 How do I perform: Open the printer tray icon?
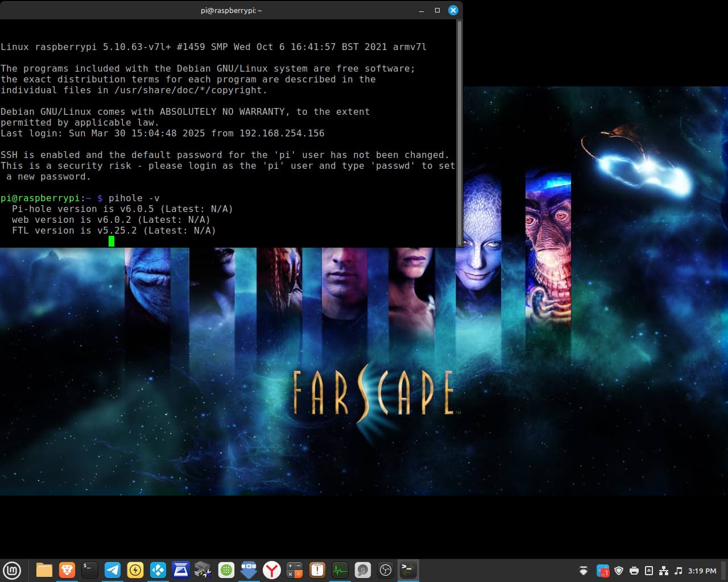pyautogui.click(x=634, y=571)
